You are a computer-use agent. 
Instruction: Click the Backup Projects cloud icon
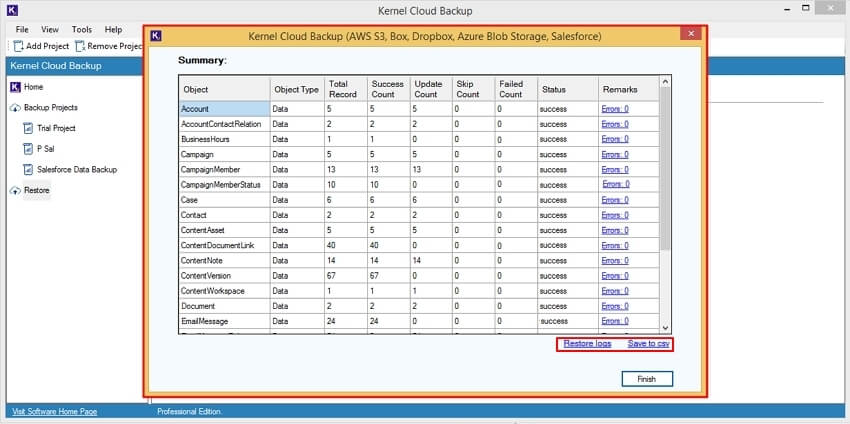coord(15,108)
